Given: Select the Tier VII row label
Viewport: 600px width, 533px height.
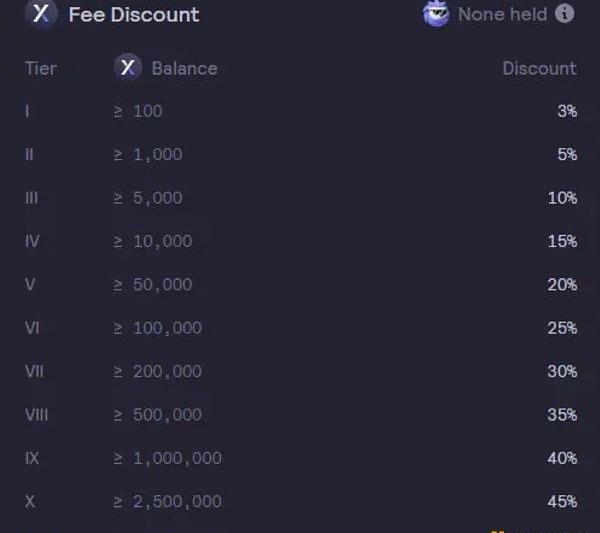Looking at the screenshot, I should coord(33,371).
